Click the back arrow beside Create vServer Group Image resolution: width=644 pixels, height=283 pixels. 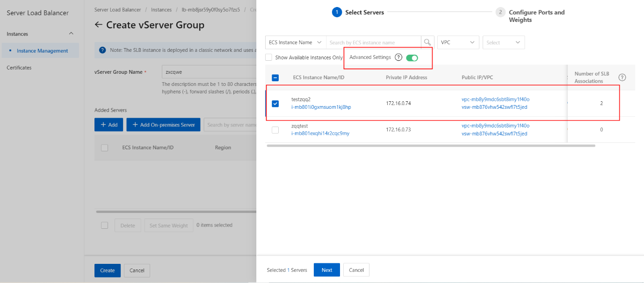(98, 25)
